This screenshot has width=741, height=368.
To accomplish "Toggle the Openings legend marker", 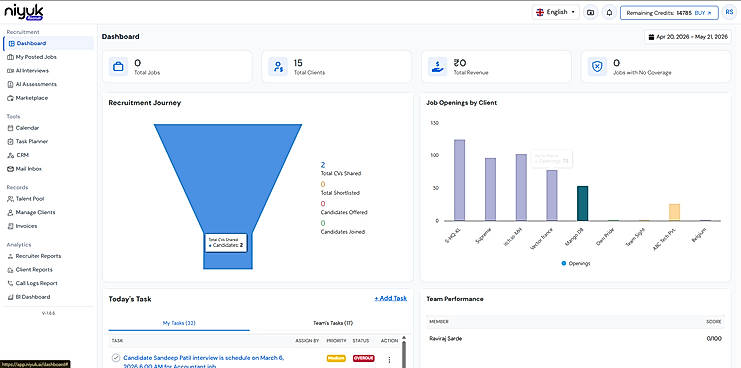I will pyautogui.click(x=564, y=263).
